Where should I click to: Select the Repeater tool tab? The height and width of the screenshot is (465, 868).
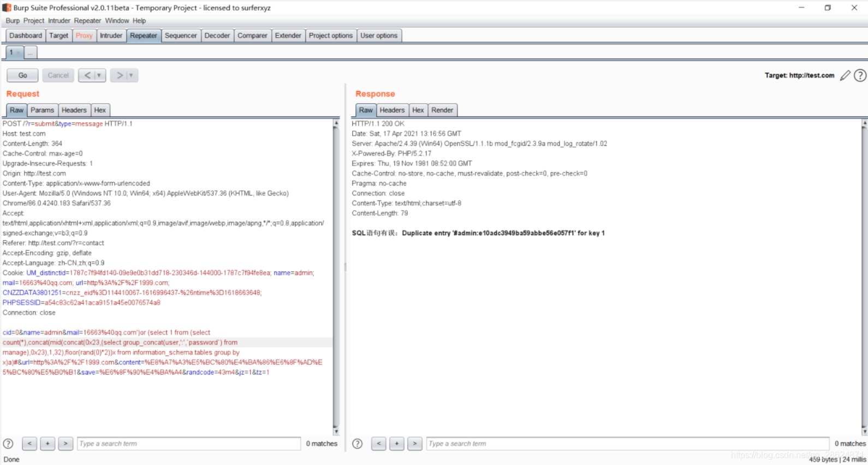click(144, 35)
